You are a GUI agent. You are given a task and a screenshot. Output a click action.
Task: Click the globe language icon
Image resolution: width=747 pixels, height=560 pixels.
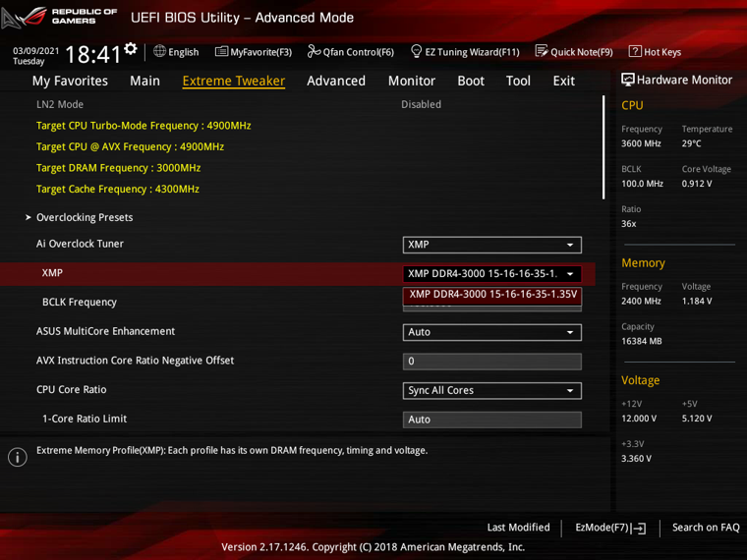point(159,51)
